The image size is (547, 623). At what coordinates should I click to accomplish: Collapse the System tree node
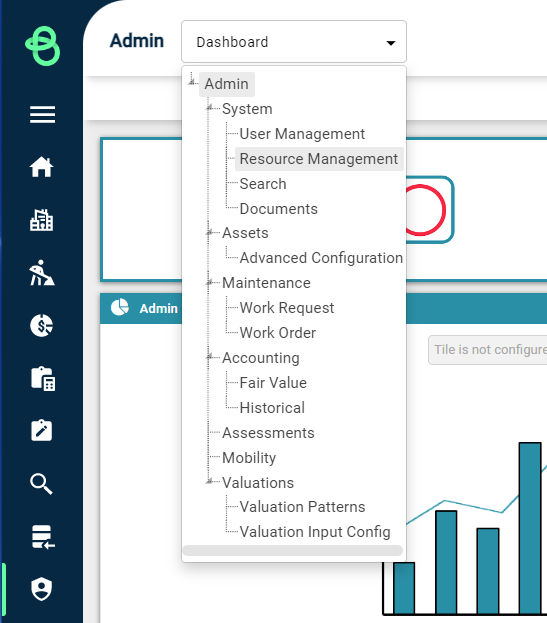[209, 108]
